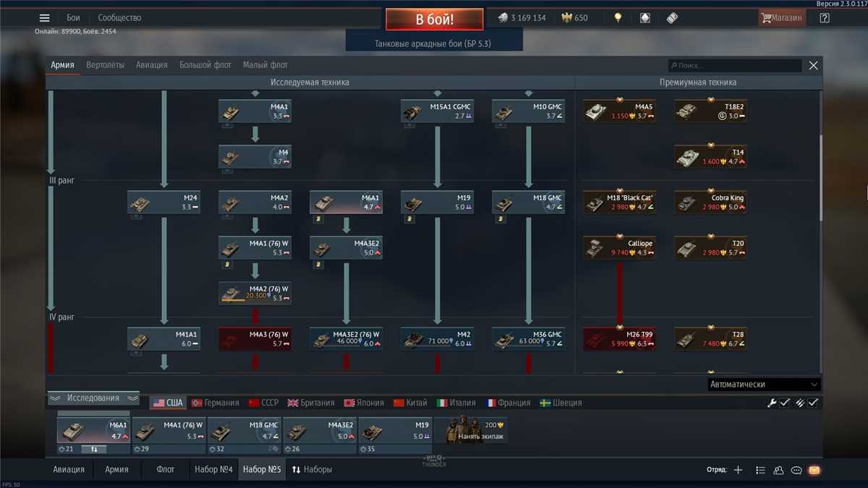
Task: Click Нанять экипаж crew hire button
Action: coord(470,431)
